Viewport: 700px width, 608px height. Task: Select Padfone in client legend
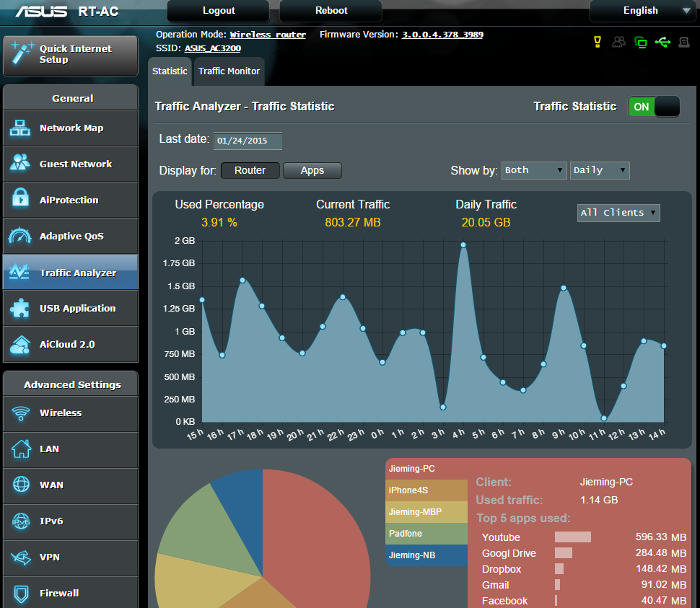coord(426,534)
